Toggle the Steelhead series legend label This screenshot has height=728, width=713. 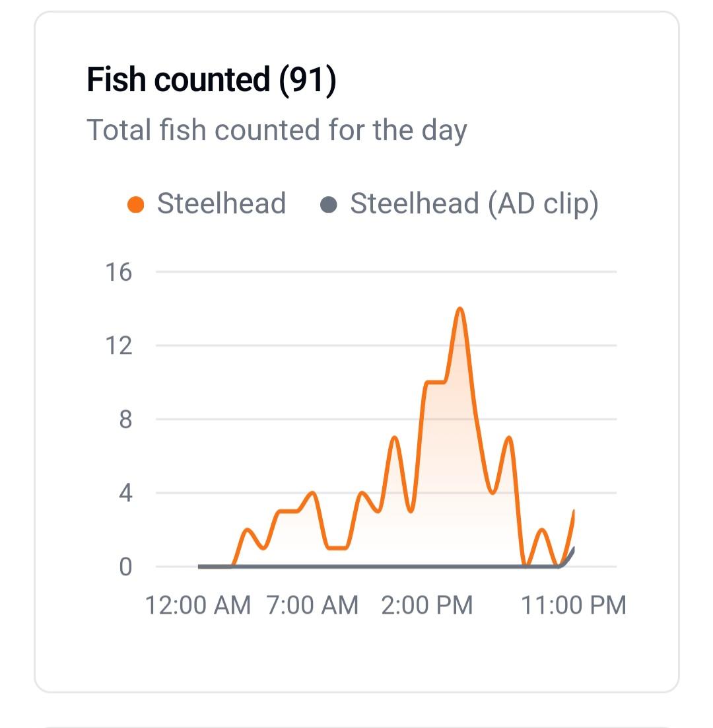click(221, 203)
